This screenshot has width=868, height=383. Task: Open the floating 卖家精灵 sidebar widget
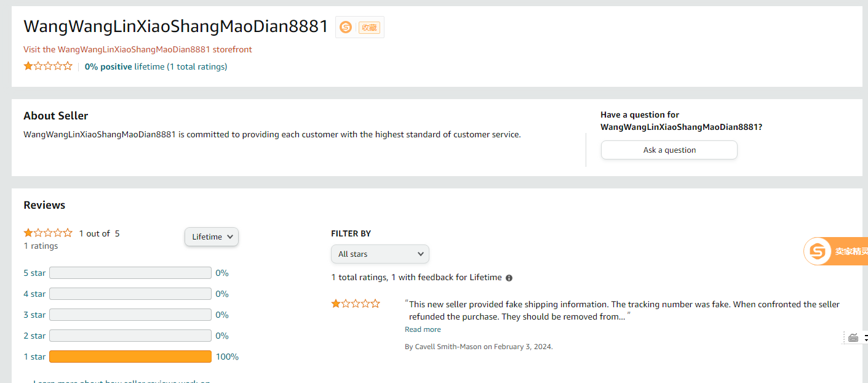point(837,251)
